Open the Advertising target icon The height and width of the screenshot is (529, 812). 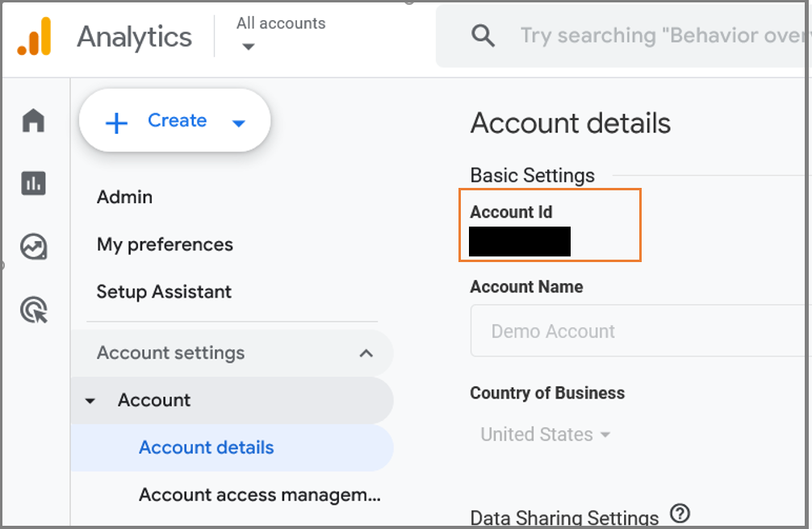click(x=33, y=310)
